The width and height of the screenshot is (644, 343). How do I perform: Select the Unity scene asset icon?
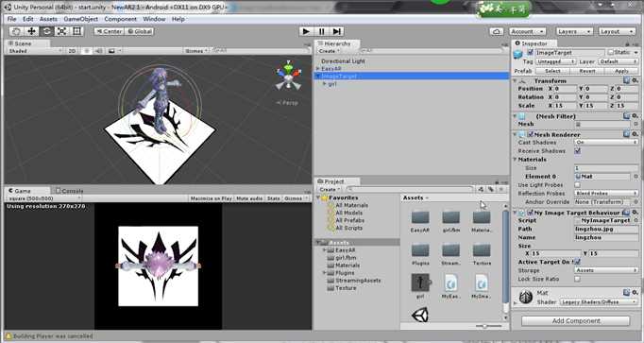(x=420, y=316)
